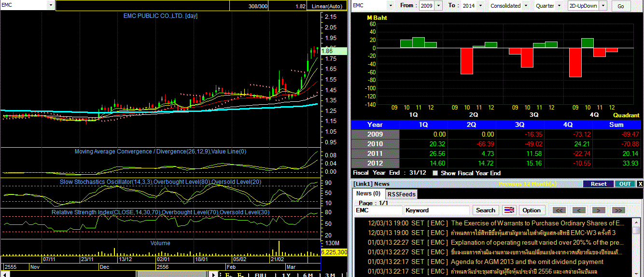Click the 33.93 sum cell for 2012

617,163
